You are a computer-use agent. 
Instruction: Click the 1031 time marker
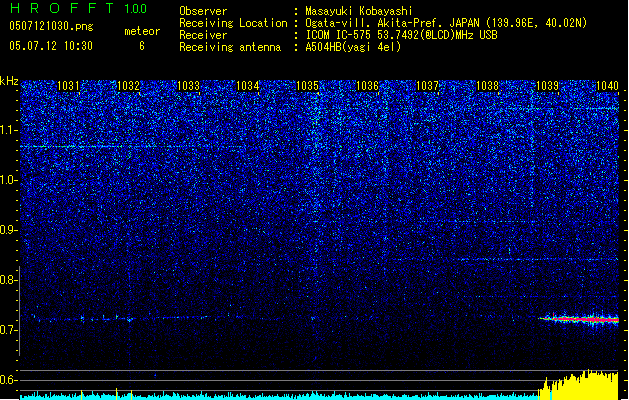(x=68, y=86)
